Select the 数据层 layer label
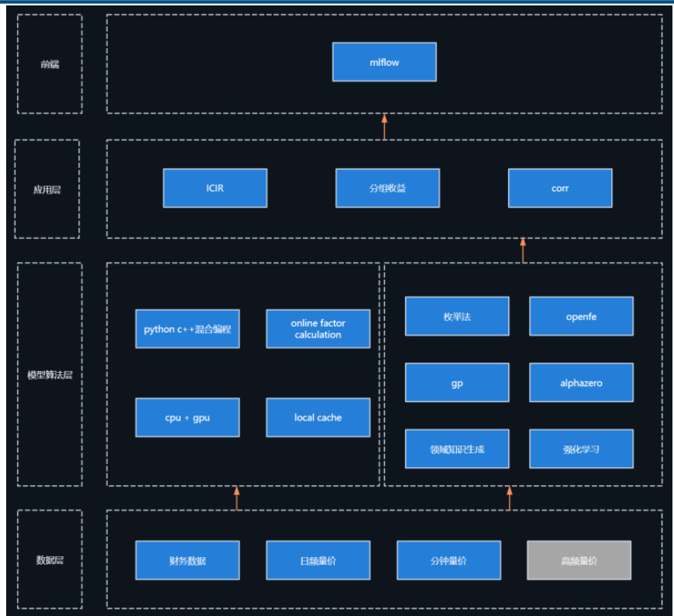674x616 pixels. (x=50, y=560)
